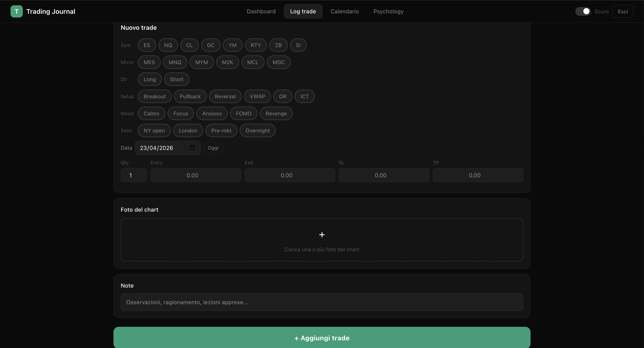The width and height of the screenshot is (644, 348).
Task: Toggle the Scuro dark mode switch
Action: coord(583,11)
